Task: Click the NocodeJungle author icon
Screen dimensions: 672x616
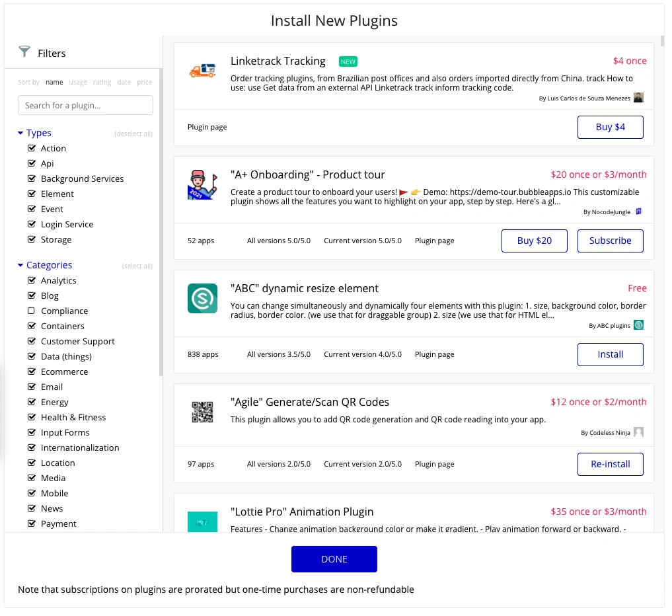Action: [638, 212]
